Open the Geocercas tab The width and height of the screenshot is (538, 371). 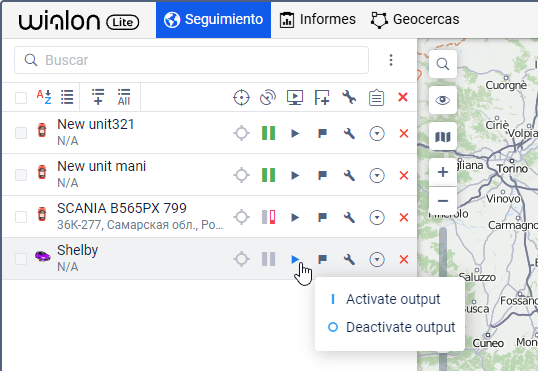click(415, 19)
